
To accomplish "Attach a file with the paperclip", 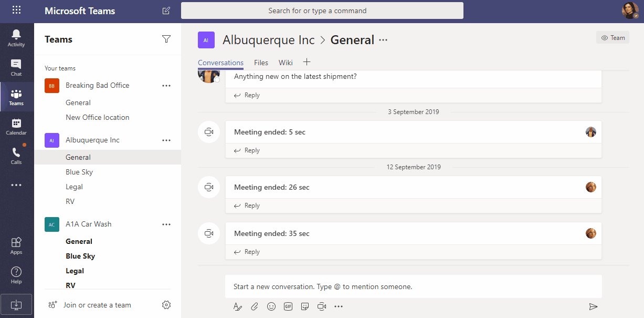I will coord(255,306).
